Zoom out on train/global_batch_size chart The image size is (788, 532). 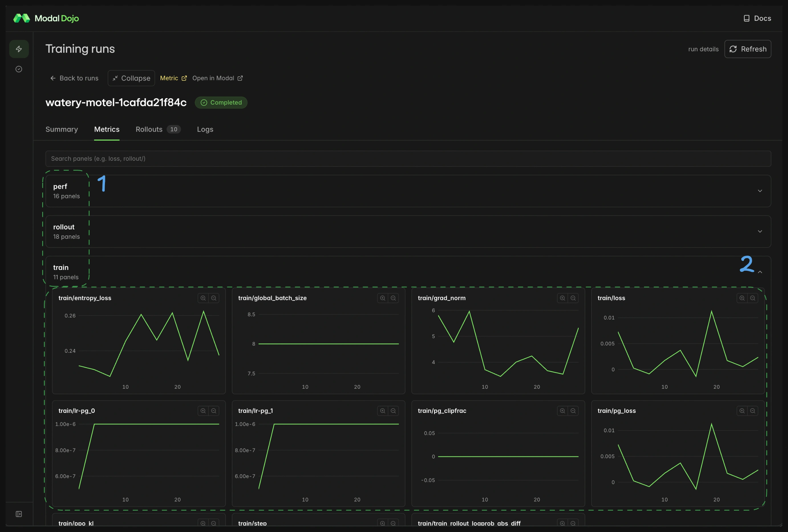click(x=393, y=298)
